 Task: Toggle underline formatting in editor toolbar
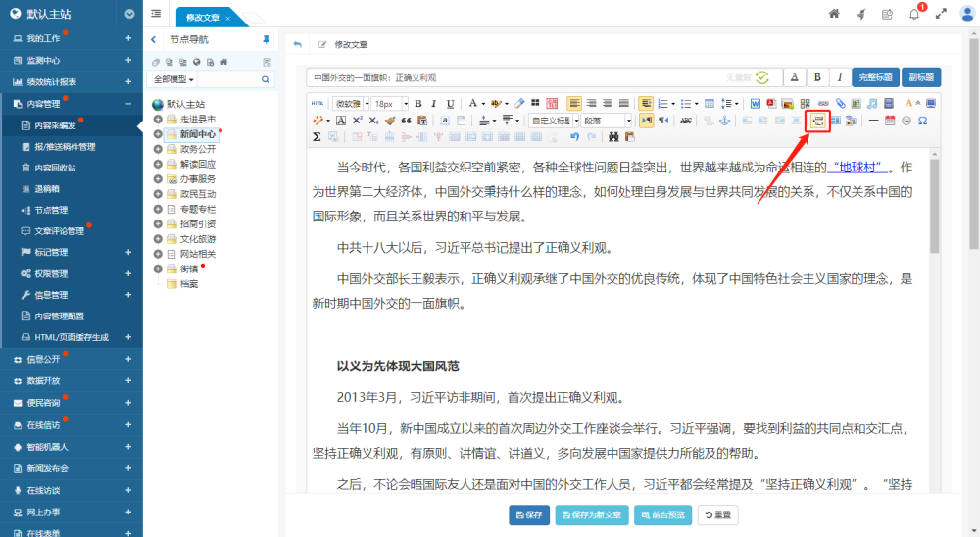point(450,103)
